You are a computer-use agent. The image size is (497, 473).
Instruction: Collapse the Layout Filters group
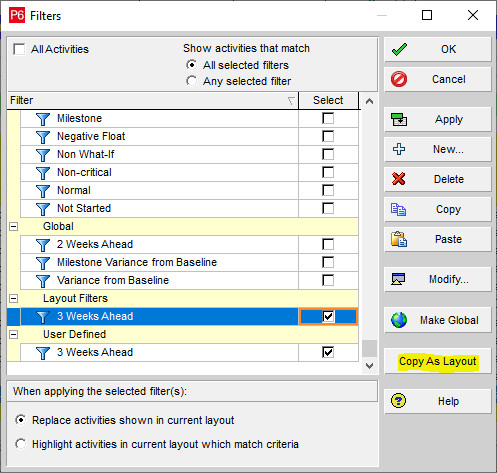13,298
